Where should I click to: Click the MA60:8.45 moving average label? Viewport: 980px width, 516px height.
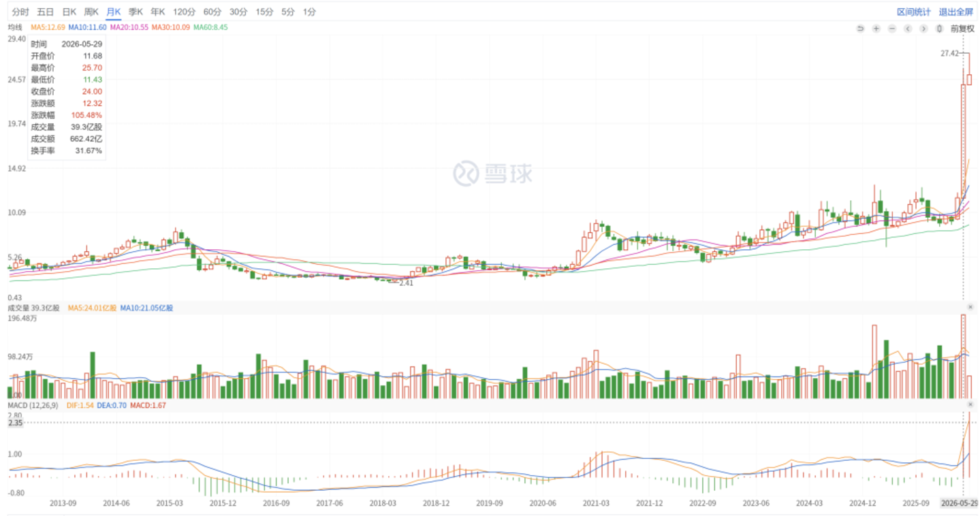210,27
